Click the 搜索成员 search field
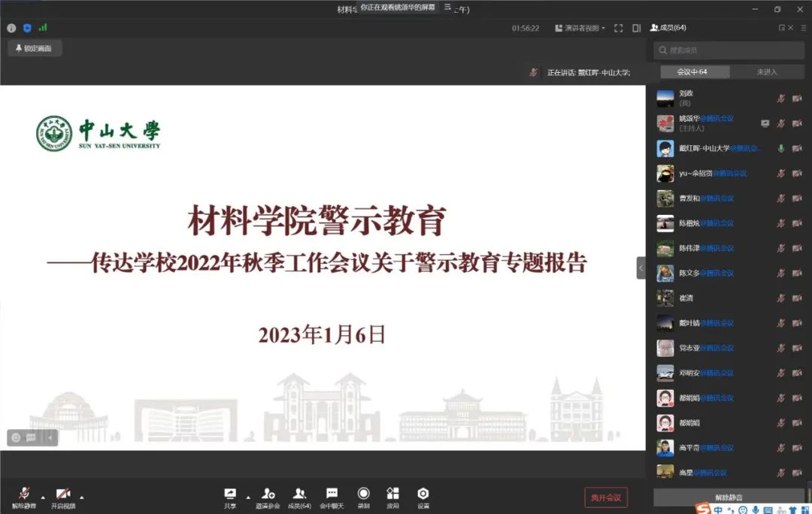Viewport: 812px width, 514px height. 728,50
